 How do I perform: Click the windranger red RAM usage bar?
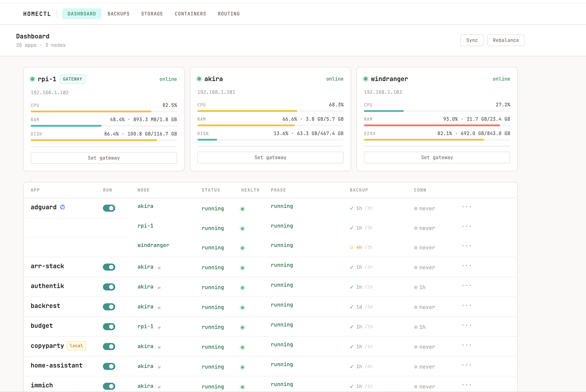[x=437, y=125]
